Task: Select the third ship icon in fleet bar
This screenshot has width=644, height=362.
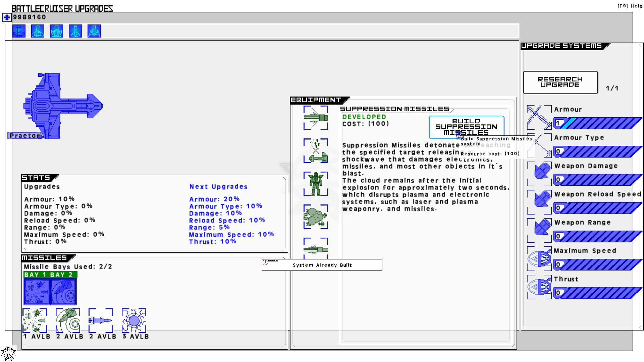Action: pos(56,31)
